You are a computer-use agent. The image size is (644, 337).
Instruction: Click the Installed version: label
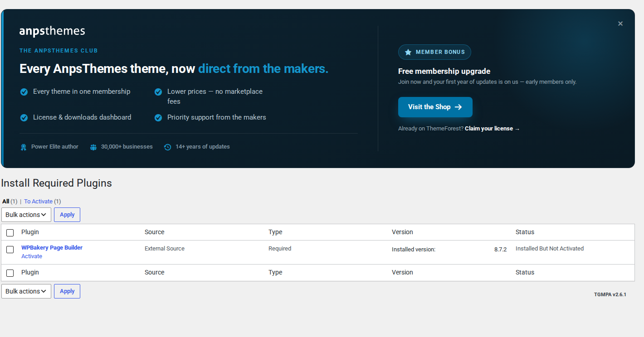(x=414, y=250)
